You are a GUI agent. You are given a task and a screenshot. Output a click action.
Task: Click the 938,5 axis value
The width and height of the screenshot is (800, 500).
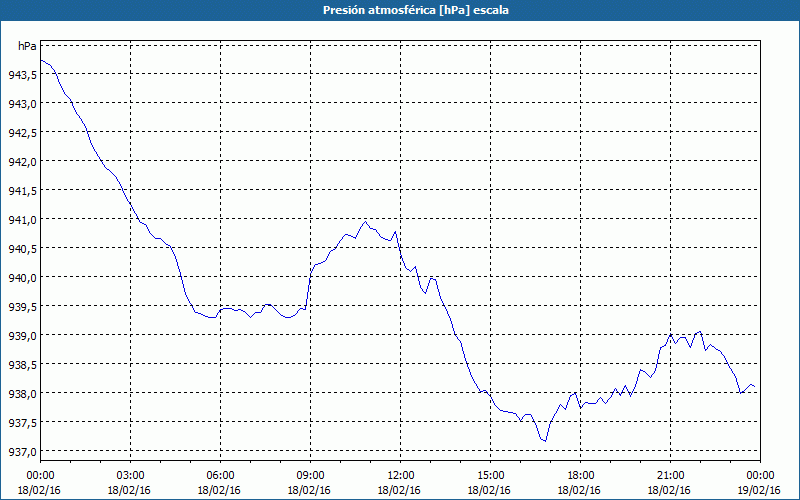(22, 365)
